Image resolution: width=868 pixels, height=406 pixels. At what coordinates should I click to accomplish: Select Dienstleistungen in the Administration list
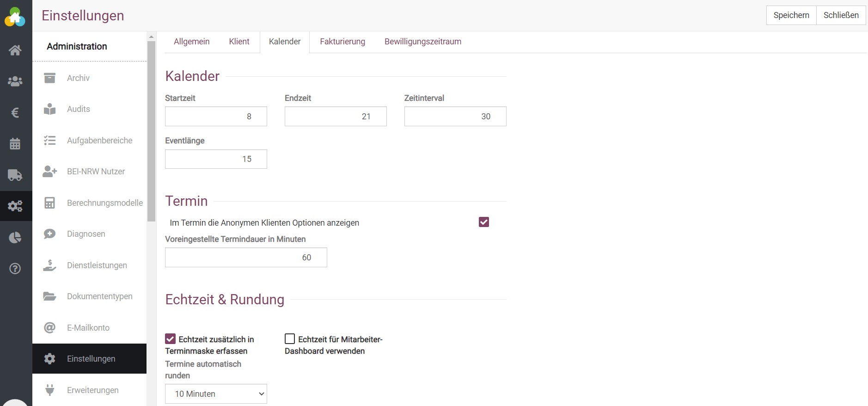coord(97,265)
